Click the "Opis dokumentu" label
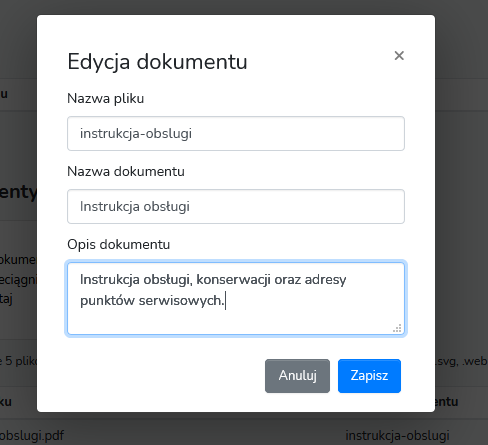Image resolution: width=488 pixels, height=445 pixels. (x=118, y=245)
